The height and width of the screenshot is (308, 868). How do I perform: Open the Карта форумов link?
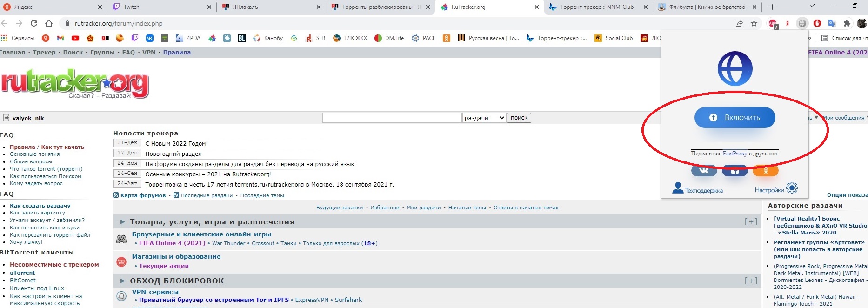click(x=143, y=195)
